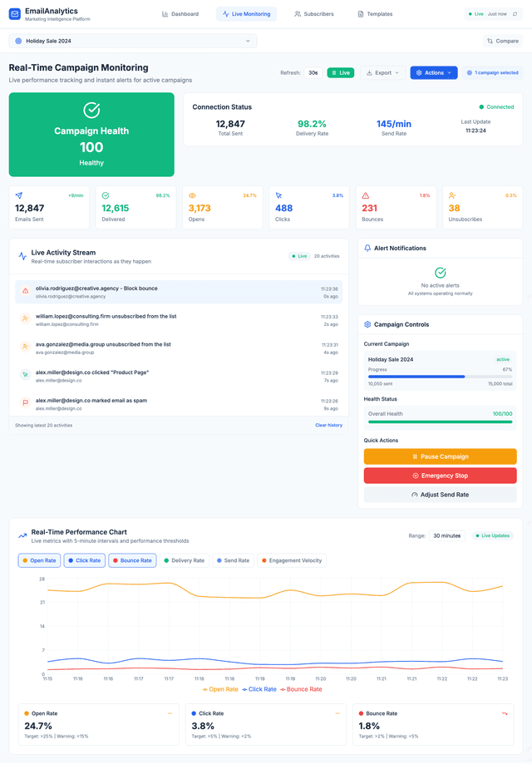Click the gear icon in Campaign Controls
Image resolution: width=532 pixels, height=764 pixels.
(367, 324)
